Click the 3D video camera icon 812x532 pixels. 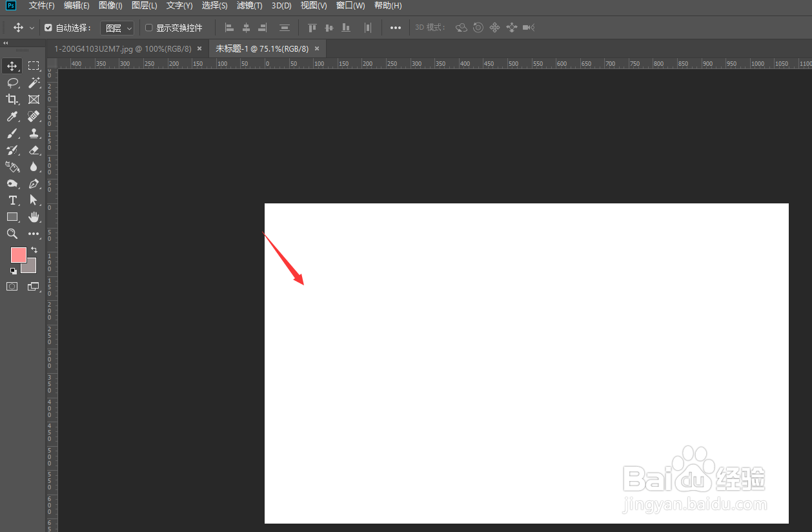pyautogui.click(x=529, y=28)
